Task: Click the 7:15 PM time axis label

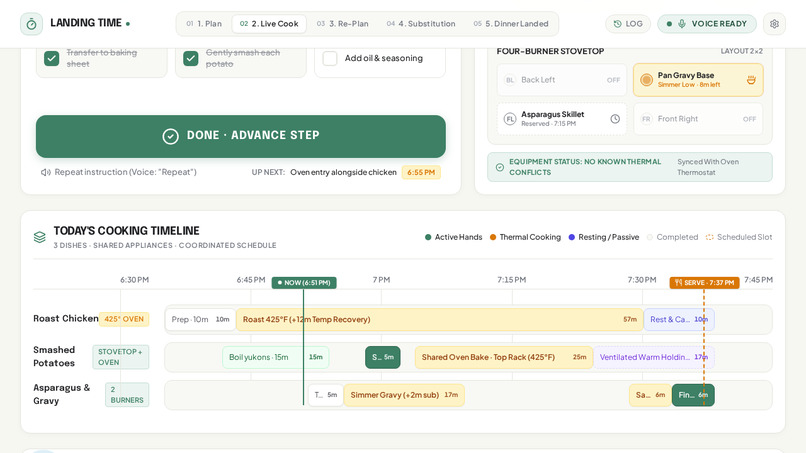Action: [511, 280]
